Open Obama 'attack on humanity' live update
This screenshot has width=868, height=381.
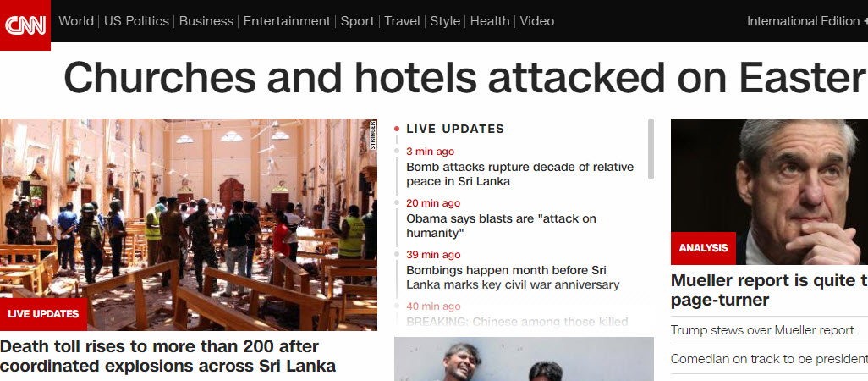pos(501,225)
